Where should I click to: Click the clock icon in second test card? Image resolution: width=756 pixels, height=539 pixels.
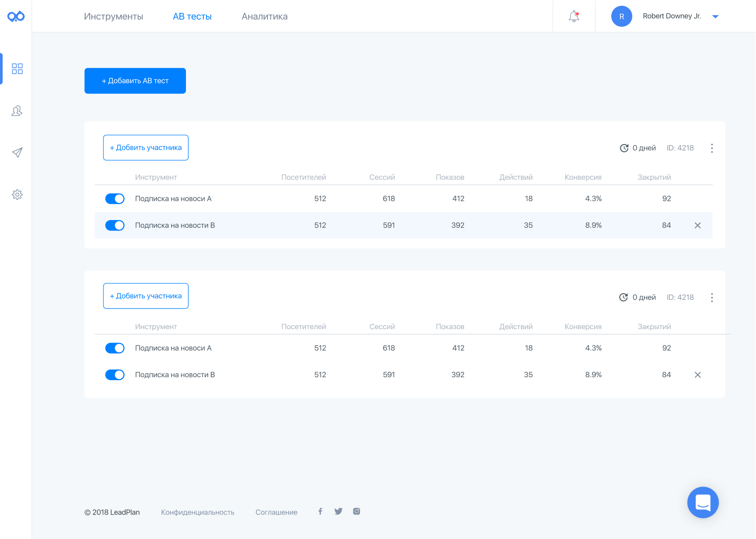click(x=623, y=297)
